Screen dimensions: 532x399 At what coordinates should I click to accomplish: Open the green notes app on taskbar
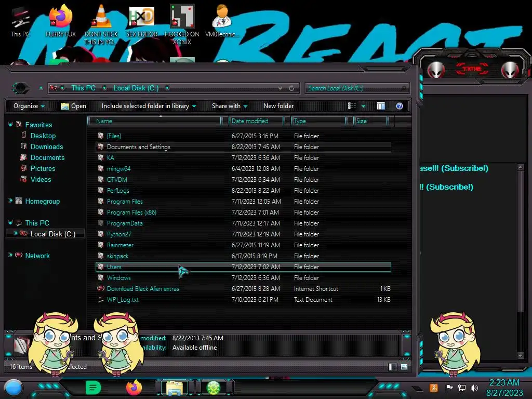pyautogui.click(x=94, y=388)
